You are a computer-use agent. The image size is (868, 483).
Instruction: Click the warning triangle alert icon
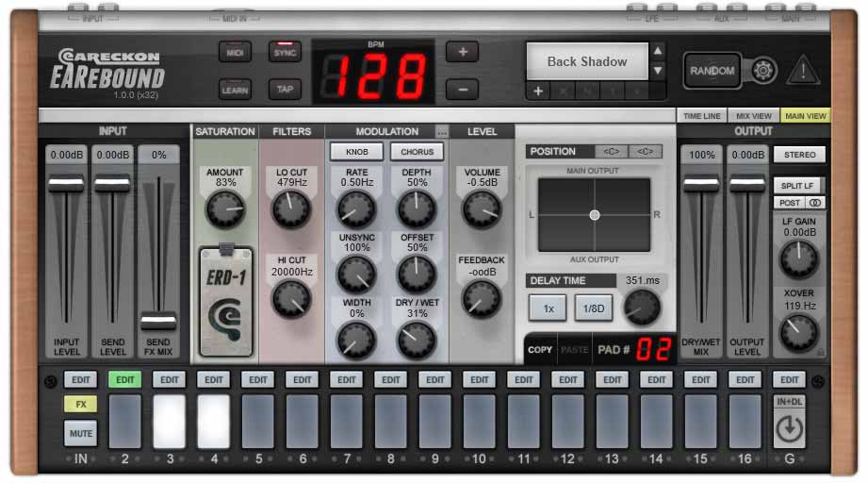pos(803,70)
